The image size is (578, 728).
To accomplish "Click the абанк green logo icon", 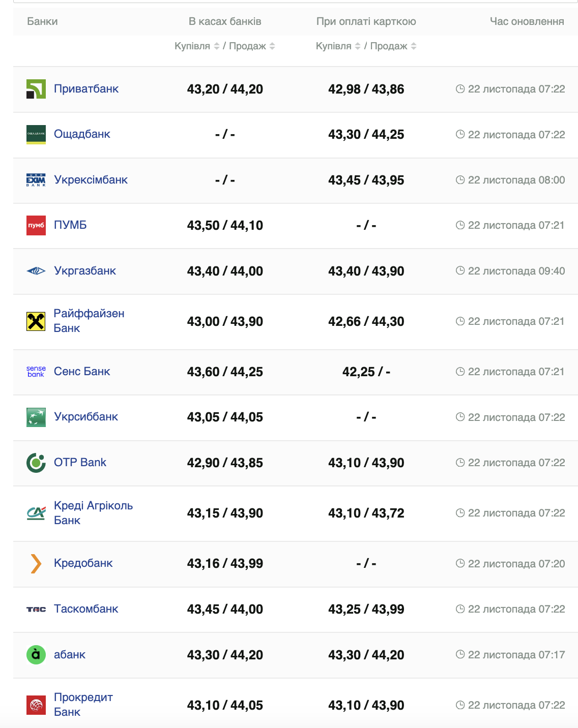I will click(36, 654).
